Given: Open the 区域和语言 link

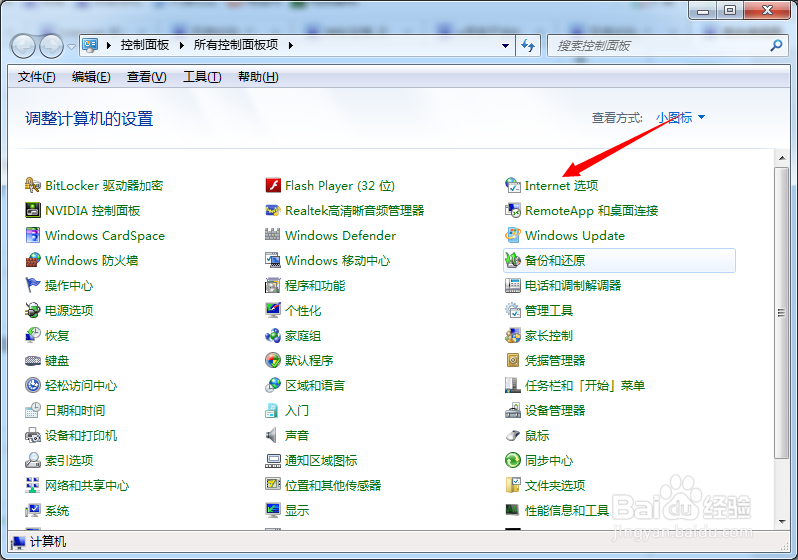Looking at the screenshot, I should pyautogui.click(x=315, y=385).
